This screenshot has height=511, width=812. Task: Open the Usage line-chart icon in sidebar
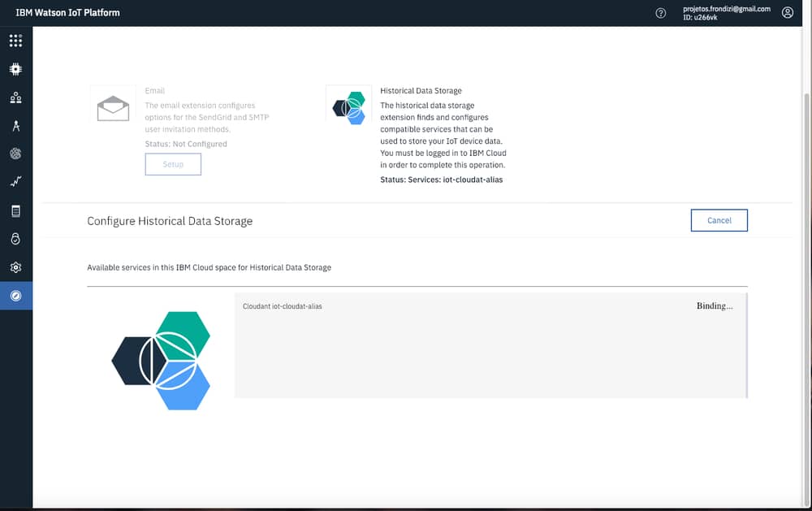tap(15, 181)
